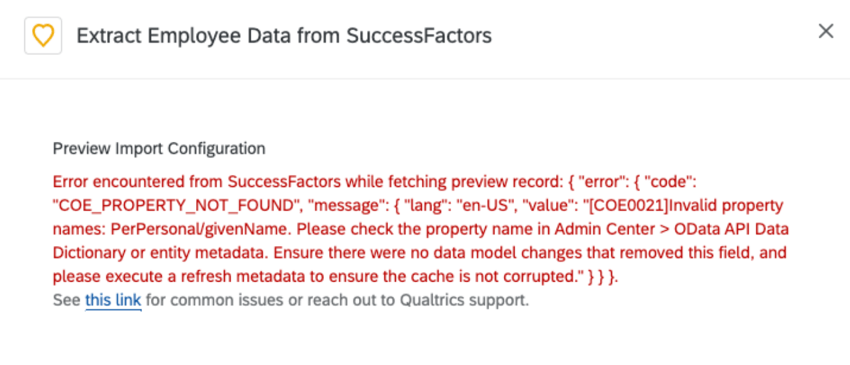Screen dimensions: 850x365
Task: Close the Extract Employee Data dialog
Action: (826, 31)
